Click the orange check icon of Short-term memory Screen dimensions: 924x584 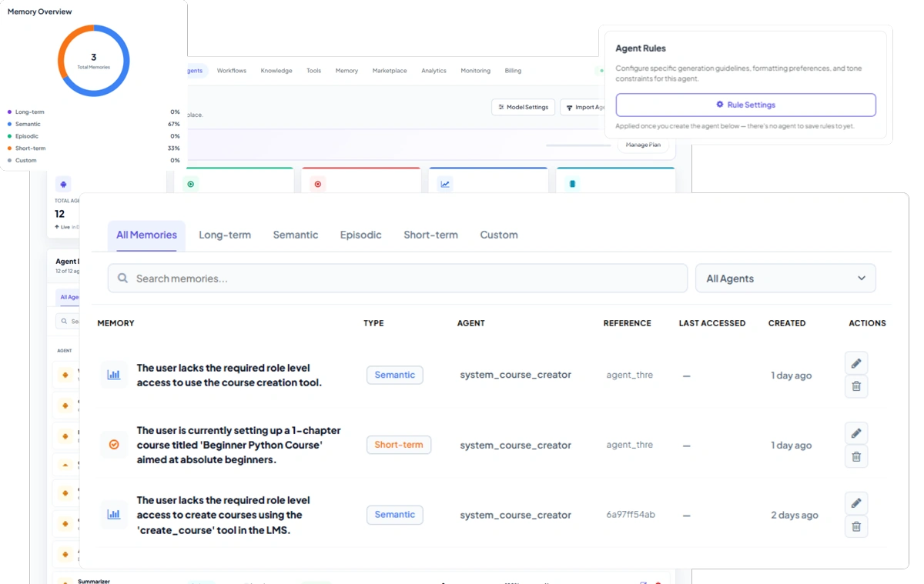click(114, 445)
